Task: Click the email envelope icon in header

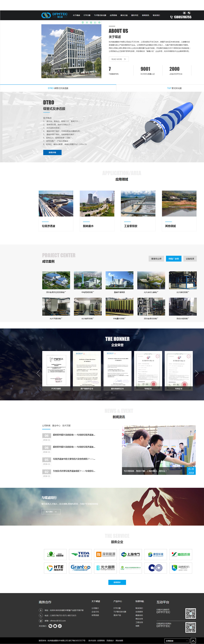Action: click(x=184, y=13)
